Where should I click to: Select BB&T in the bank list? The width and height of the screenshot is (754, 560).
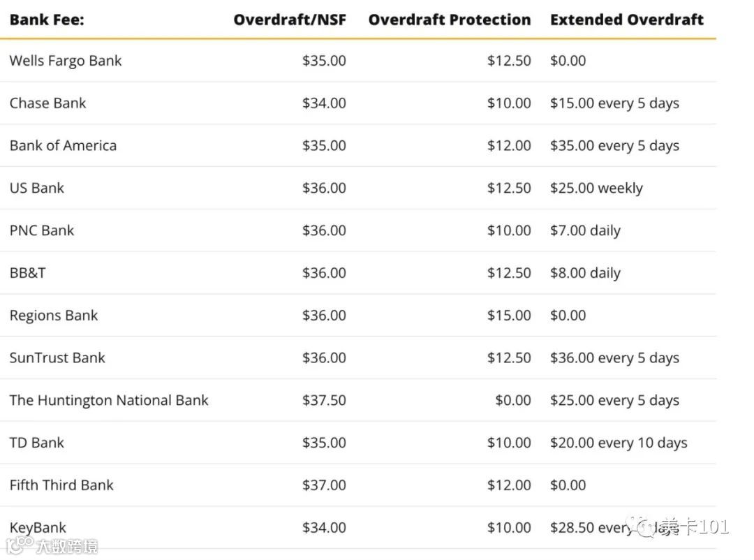pyautogui.click(x=28, y=273)
